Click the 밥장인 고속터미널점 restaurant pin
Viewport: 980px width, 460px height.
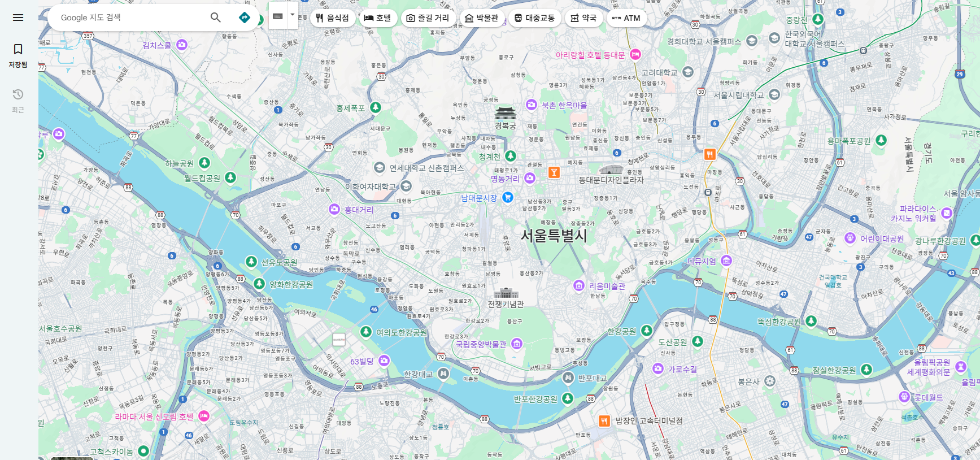(x=604, y=420)
